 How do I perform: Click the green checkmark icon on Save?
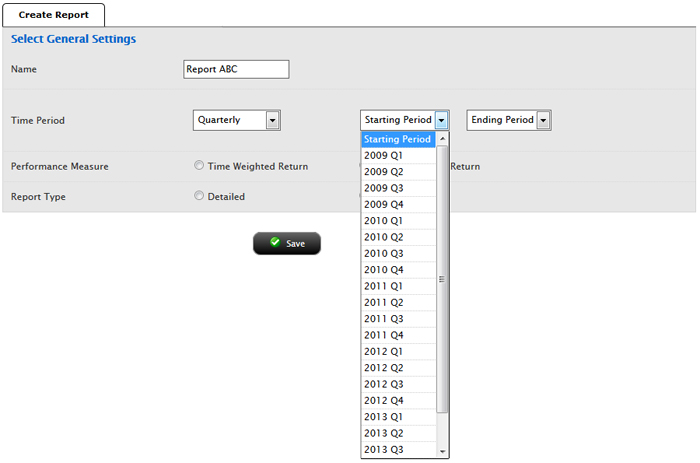click(x=275, y=243)
